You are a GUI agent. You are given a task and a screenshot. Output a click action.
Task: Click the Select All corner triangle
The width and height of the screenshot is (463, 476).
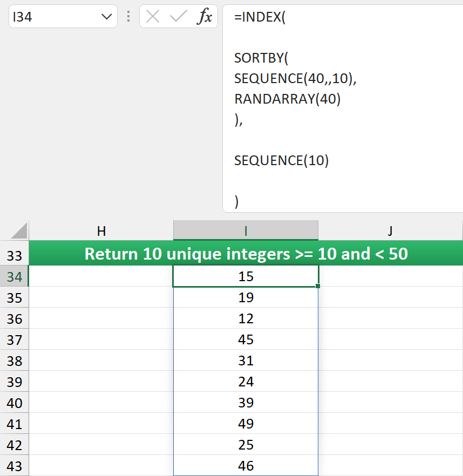19,231
